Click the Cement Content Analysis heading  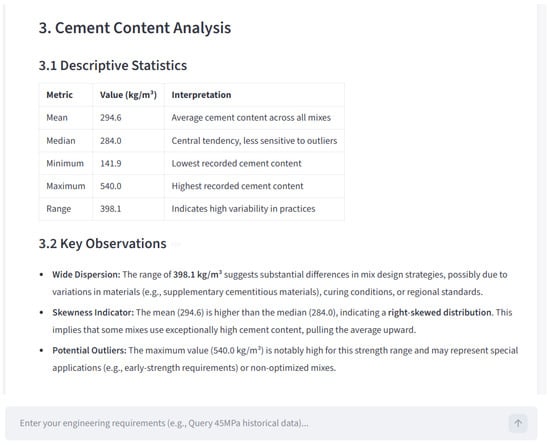pyautogui.click(x=135, y=28)
